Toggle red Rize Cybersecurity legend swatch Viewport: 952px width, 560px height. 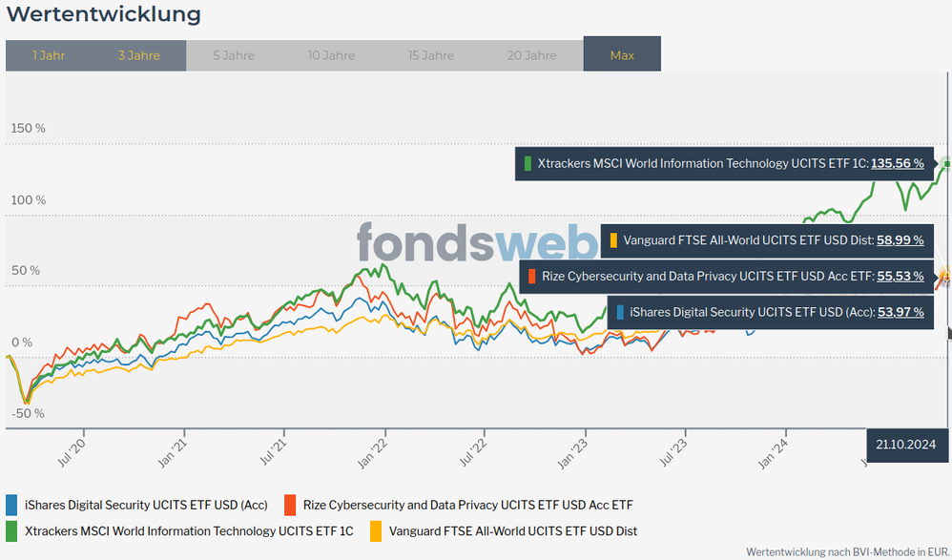290,505
